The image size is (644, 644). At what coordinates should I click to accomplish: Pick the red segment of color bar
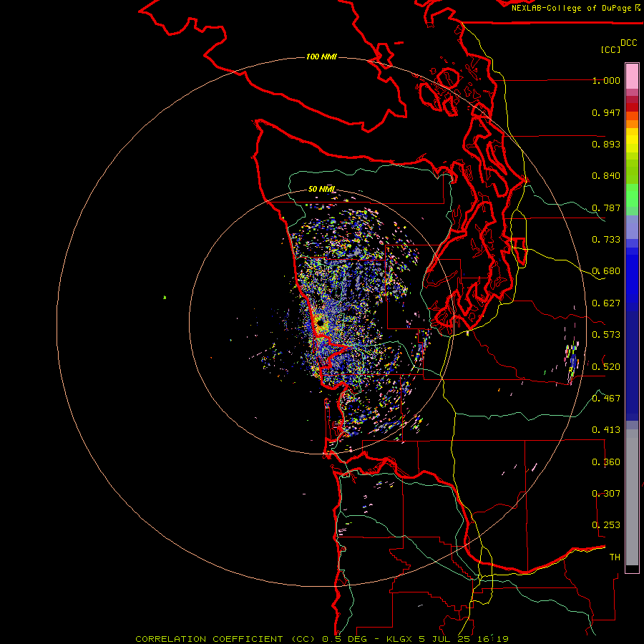(x=632, y=107)
